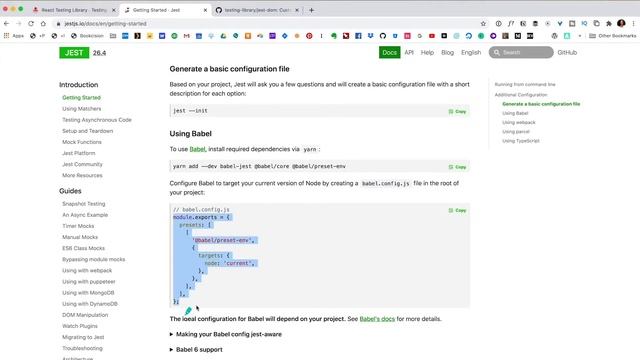Open the Gmail bookmark icon
This screenshot has width=640, height=360.
pyautogui.click(x=187, y=36)
